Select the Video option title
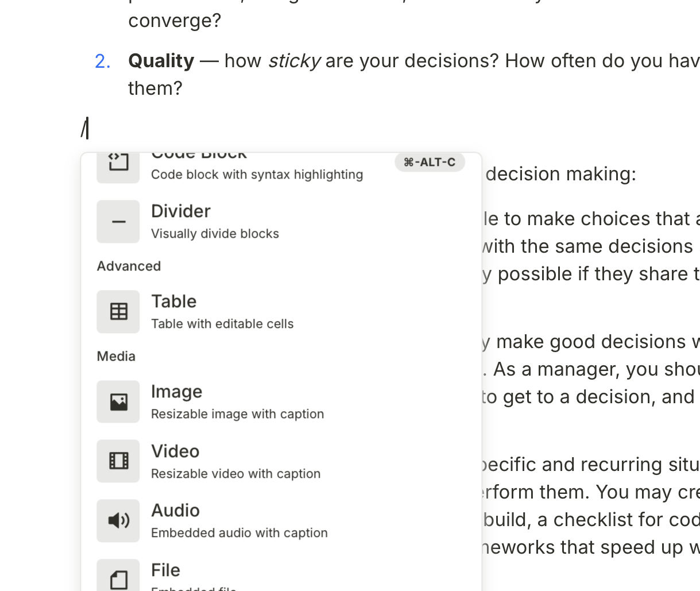700x591 pixels. click(x=175, y=451)
